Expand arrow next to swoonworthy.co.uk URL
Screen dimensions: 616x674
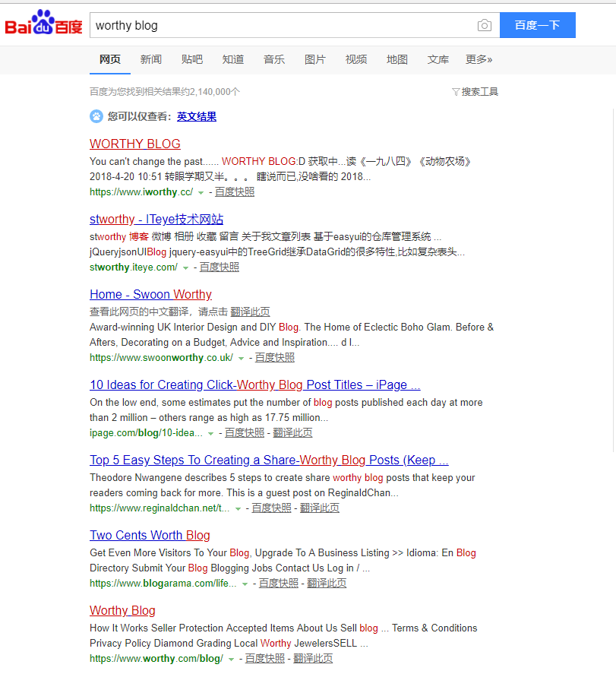coord(241,359)
